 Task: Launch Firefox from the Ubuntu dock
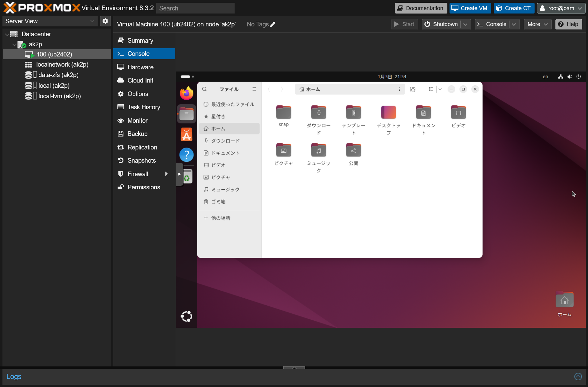[x=186, y=93]
